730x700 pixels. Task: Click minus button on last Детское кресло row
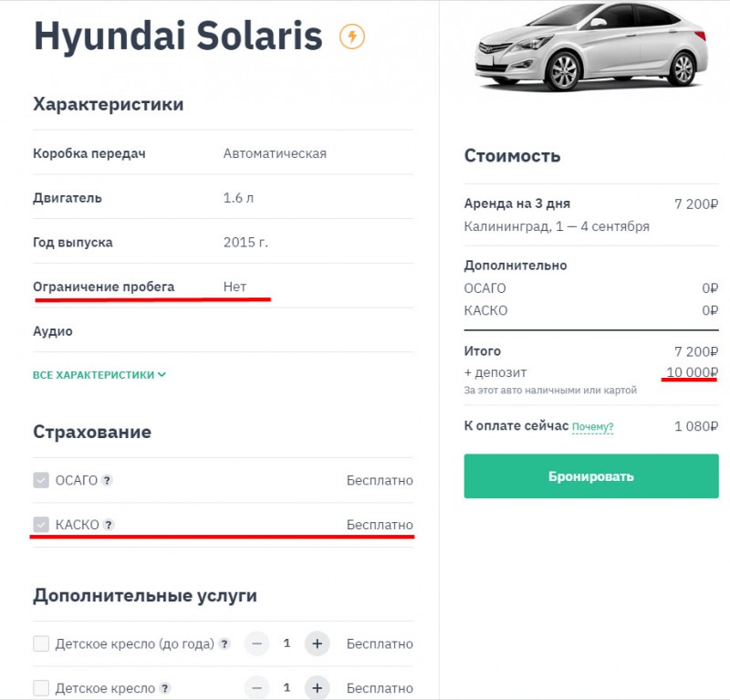[257, 688]
